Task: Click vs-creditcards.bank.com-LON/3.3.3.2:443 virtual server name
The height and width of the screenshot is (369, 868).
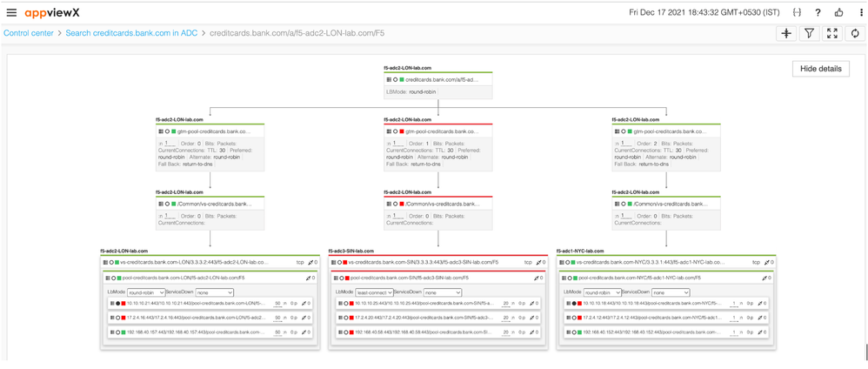Action: click(x=195, y=262)
